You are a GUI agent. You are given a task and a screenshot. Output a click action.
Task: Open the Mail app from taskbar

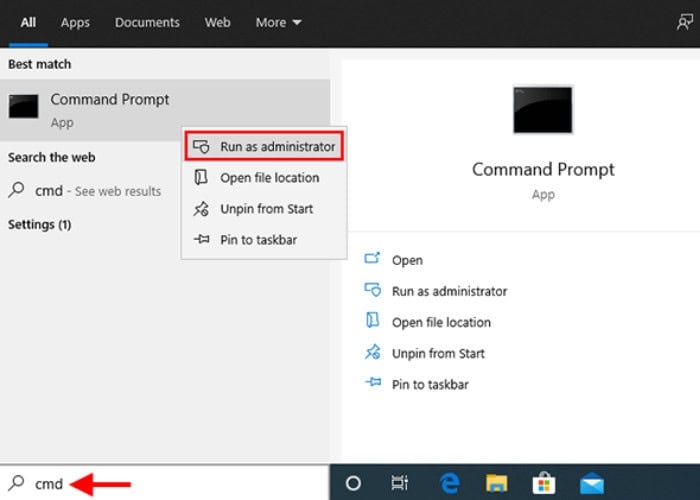(x=592, y=483)
